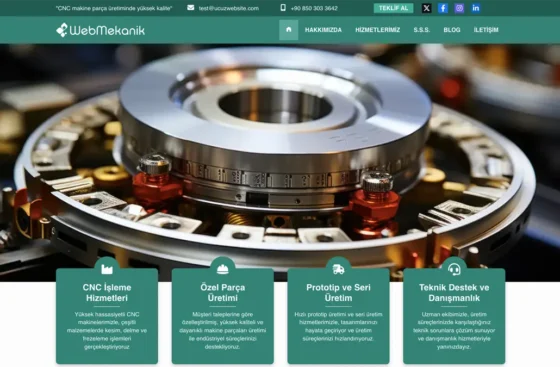560x367 pixels.
Task: Click the mobile phone icon in top bar
Action: click(x=283, y=7)
